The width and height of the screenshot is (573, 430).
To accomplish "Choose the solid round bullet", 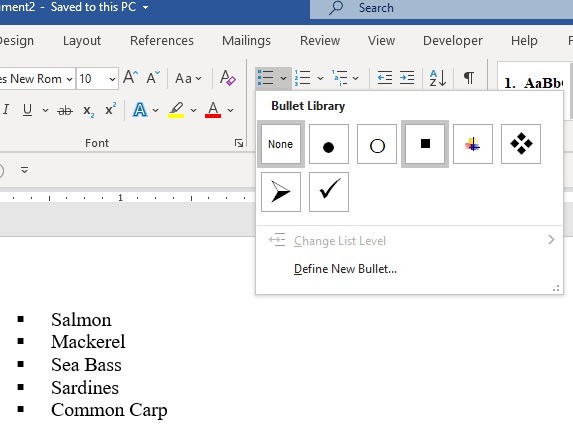I will click(x=329, y=144).
